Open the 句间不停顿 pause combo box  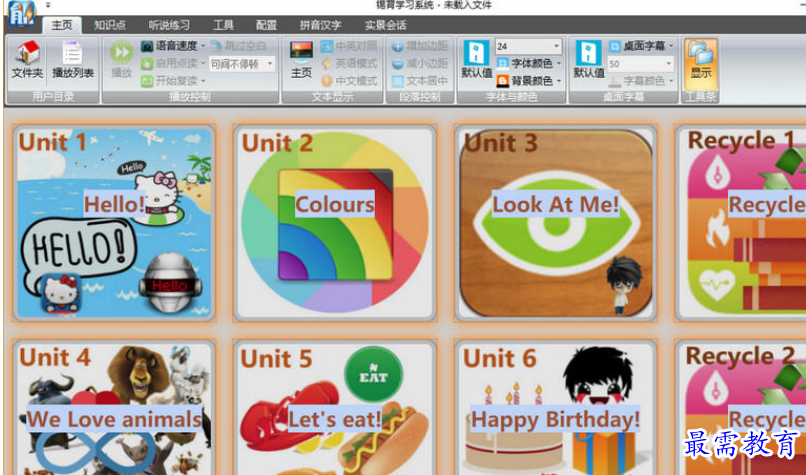click(242, 64)
